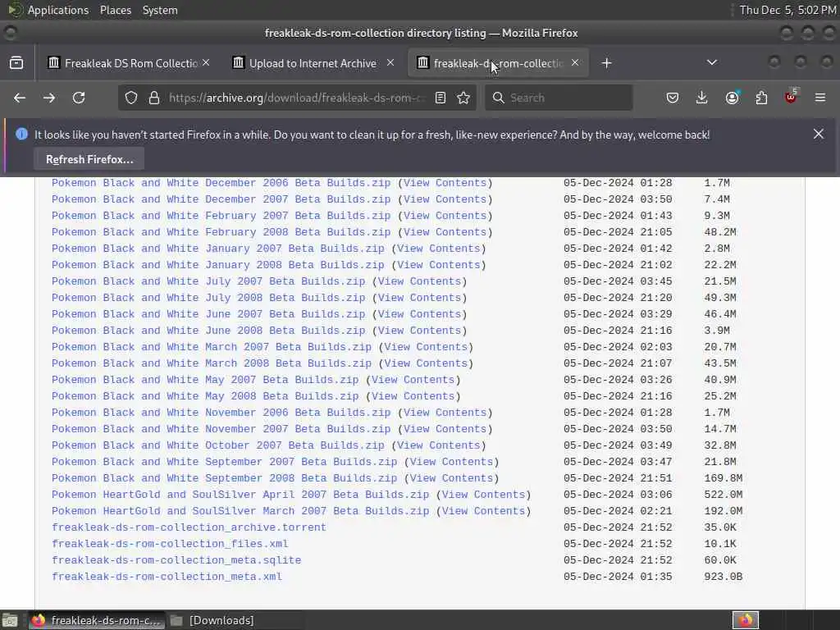The height and width of the screenshot is (630, 840).
Task: Open Firefox View tab overview icon
Action: [x=16, y=63]
